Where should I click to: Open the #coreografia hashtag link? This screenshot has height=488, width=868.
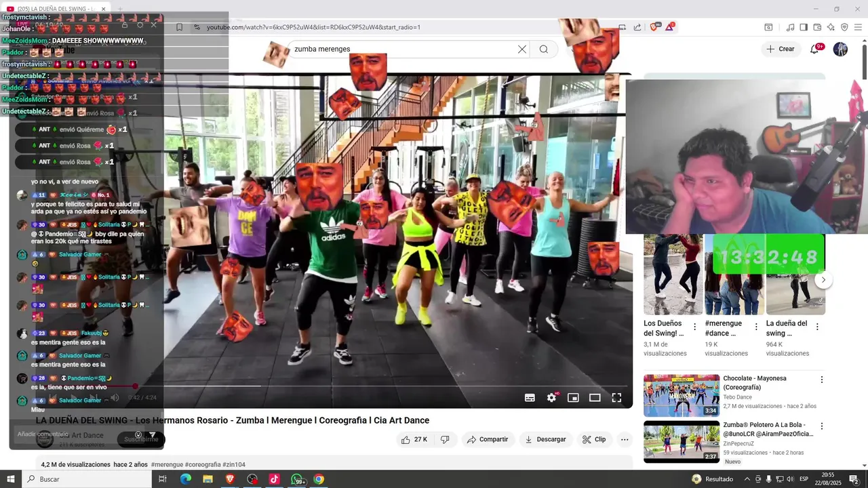click(203, 465)
